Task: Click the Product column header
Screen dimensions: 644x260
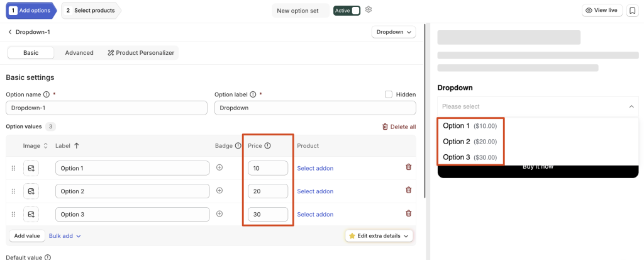Action: tap(308, 145)
